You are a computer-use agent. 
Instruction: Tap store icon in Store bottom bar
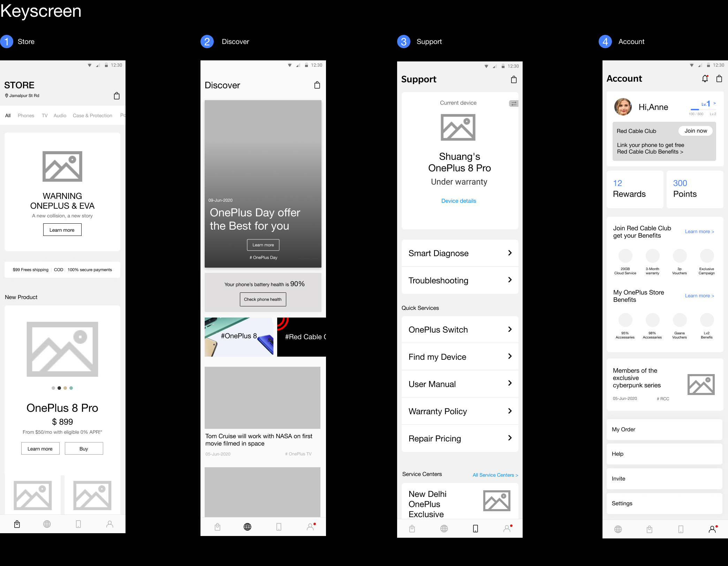17,524
